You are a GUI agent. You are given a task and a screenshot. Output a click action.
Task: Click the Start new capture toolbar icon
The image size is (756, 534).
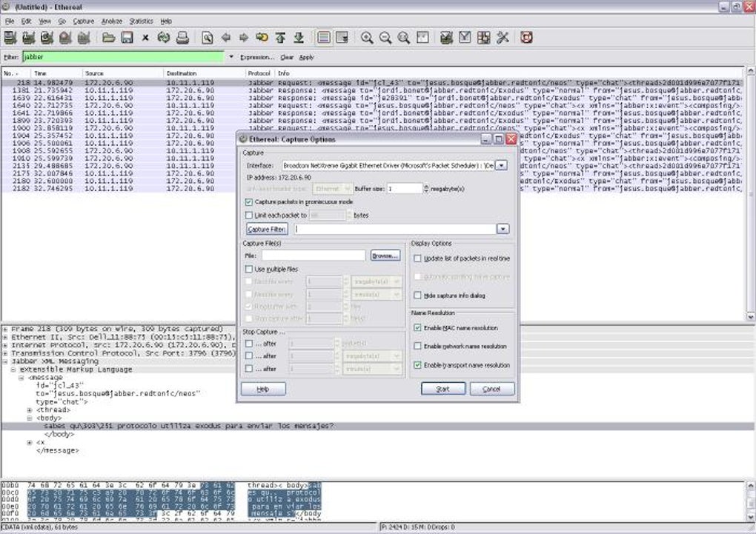coord(47,38)
